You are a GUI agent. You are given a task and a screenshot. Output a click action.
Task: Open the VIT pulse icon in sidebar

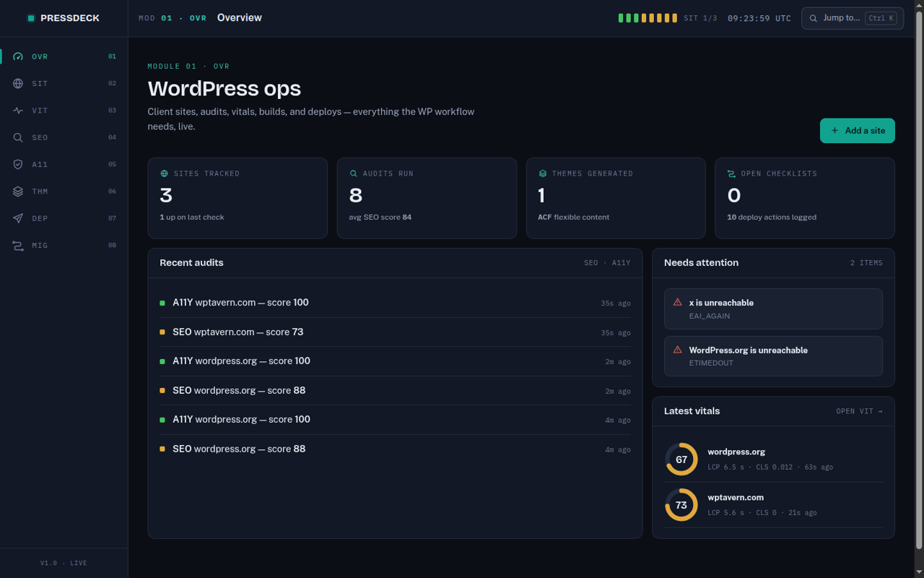click(18, 111)
